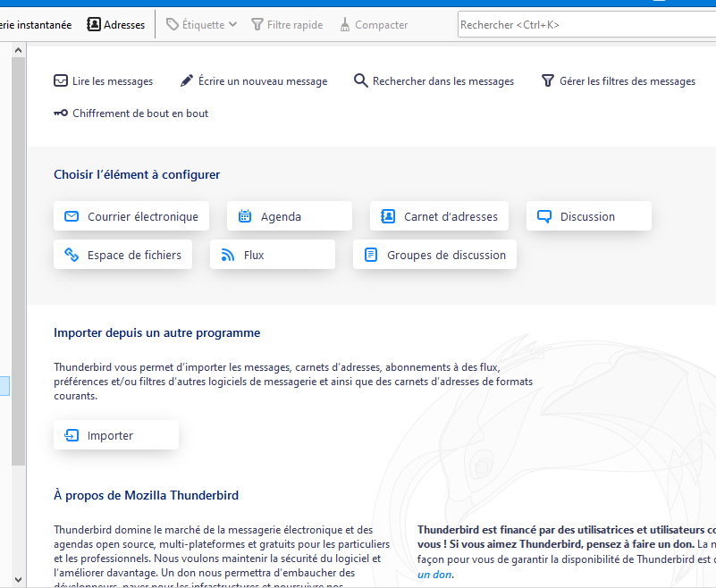Configure a new Agenda

(x=289, y=216)
